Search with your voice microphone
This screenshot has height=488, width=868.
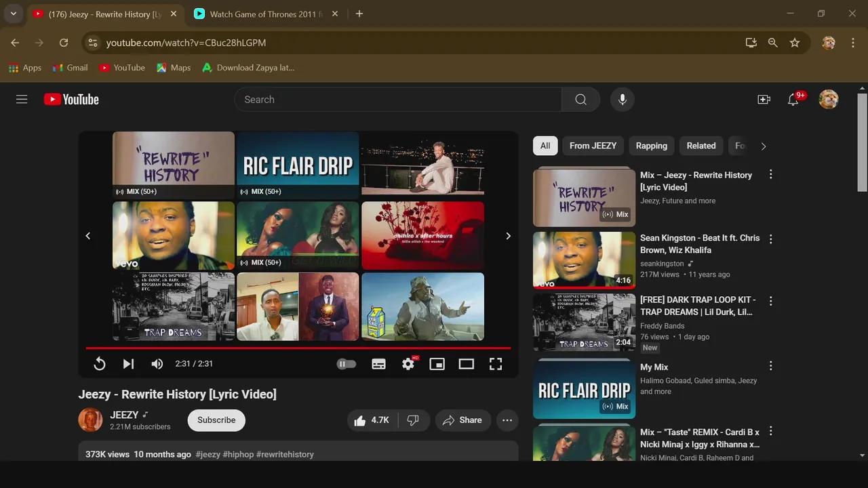click(x=622, y=100)
